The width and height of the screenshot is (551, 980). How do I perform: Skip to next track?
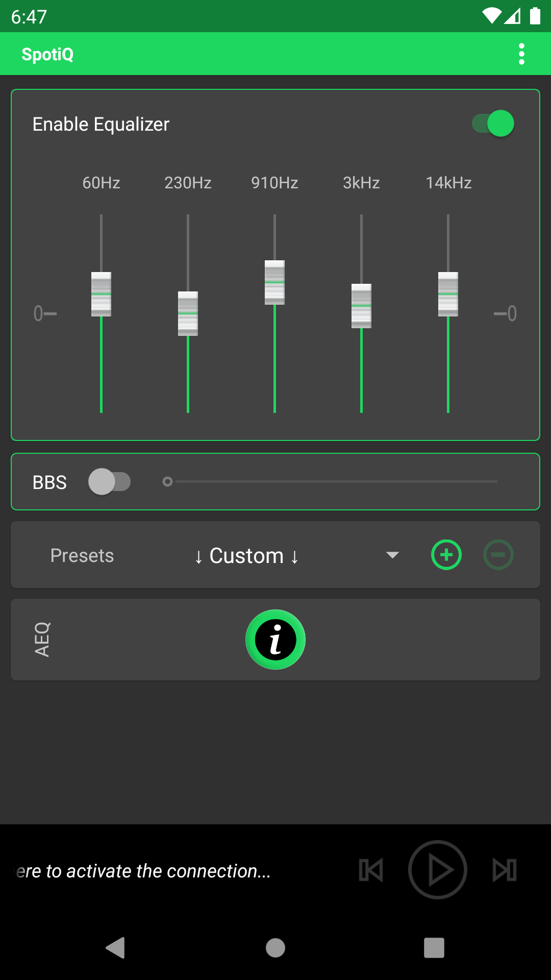505,870
